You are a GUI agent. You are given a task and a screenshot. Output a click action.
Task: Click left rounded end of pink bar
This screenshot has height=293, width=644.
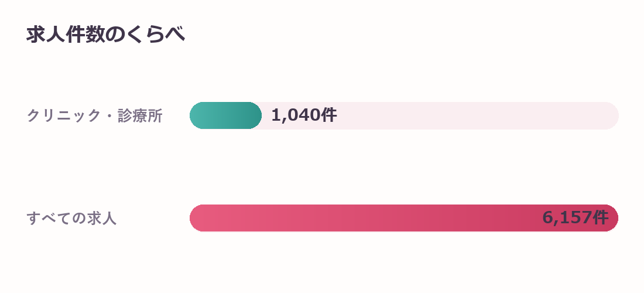pyautogui.click(x=197, y=218)
